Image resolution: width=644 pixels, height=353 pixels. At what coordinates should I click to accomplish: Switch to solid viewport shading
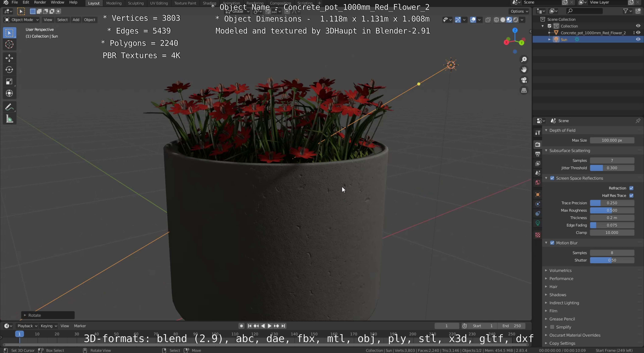tap(503, 20)
